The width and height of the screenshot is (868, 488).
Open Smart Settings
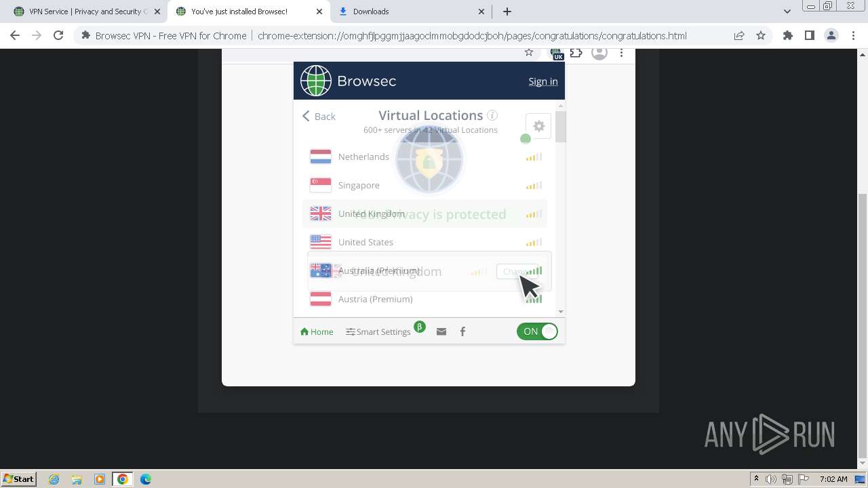pos(378,331)
